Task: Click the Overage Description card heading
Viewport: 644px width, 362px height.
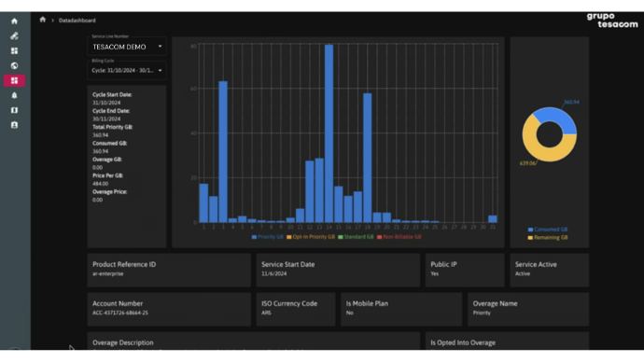Action: [123, 342]
